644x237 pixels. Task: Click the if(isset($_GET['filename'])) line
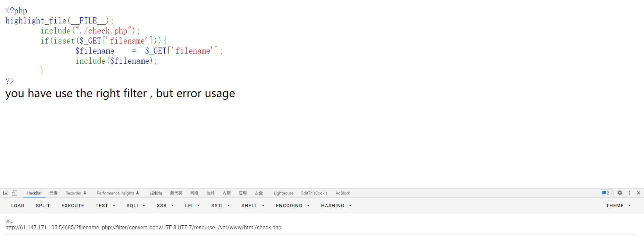coord(103,41)
